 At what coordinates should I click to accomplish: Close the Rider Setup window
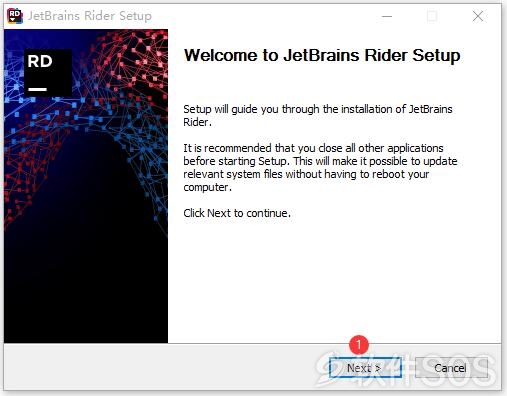click(478, 16)
